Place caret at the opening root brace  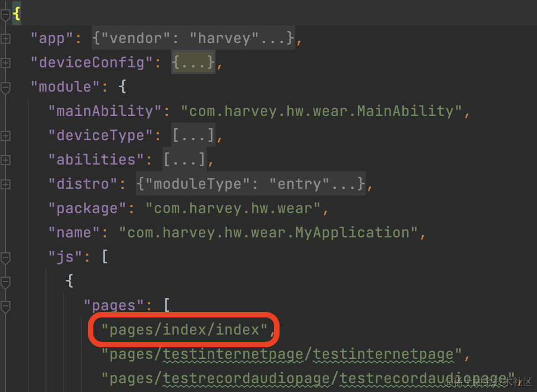(17, 14)
